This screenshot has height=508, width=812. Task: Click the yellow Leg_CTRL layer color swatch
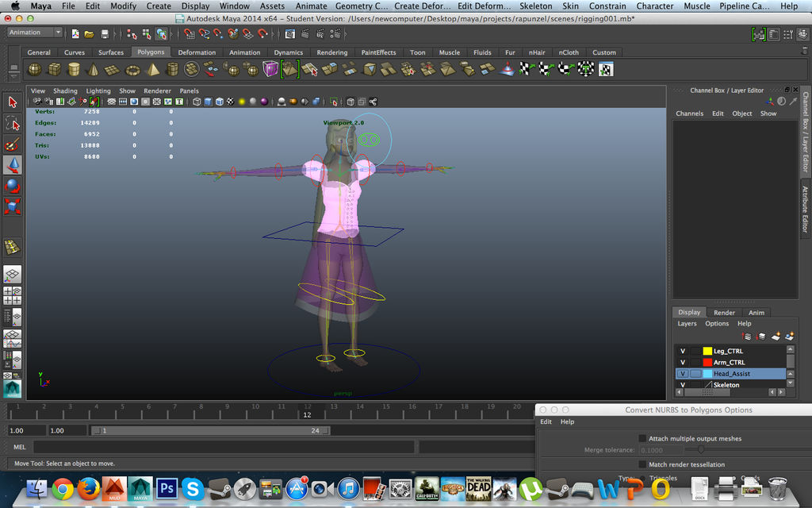[707, 351]
